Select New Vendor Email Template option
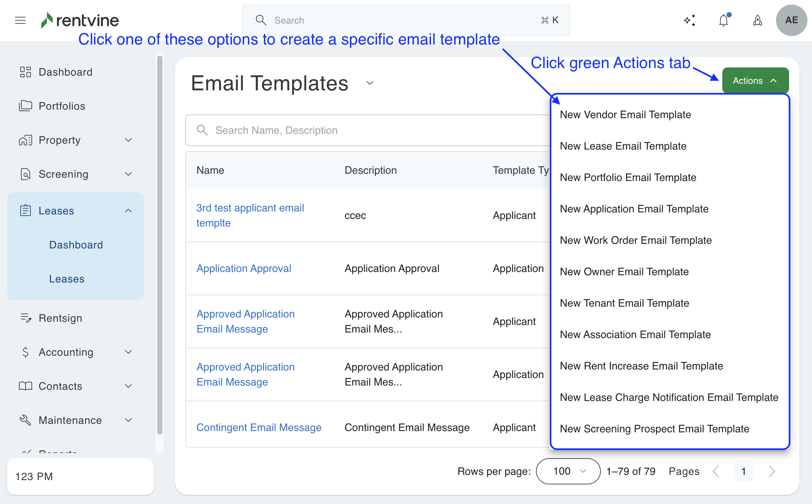The height and width of the screenshot is (504, 812). [625, 115]
